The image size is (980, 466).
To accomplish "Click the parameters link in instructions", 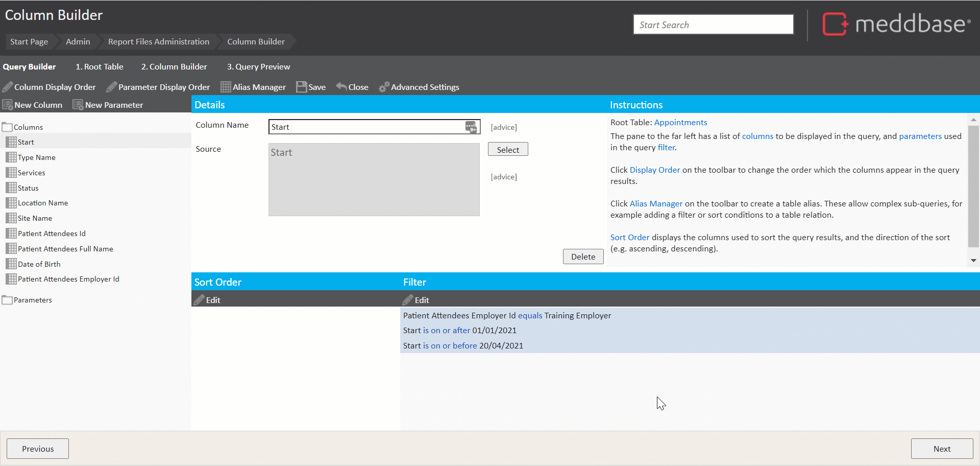I will pyautogui.click(x=920, y=136).
